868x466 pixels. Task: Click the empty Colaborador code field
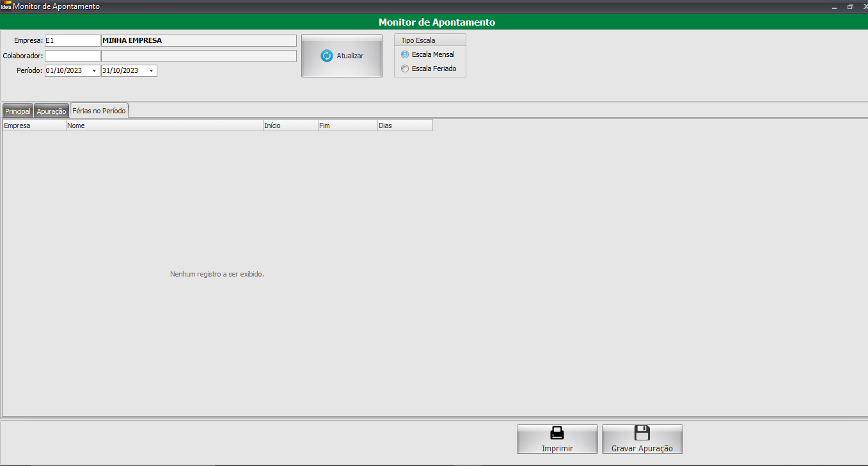pos(72,56)
